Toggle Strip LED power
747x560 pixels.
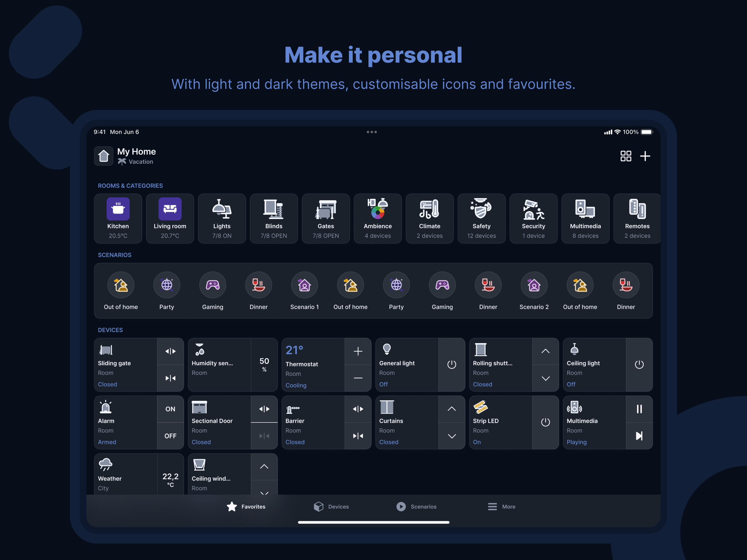[545, 422]
